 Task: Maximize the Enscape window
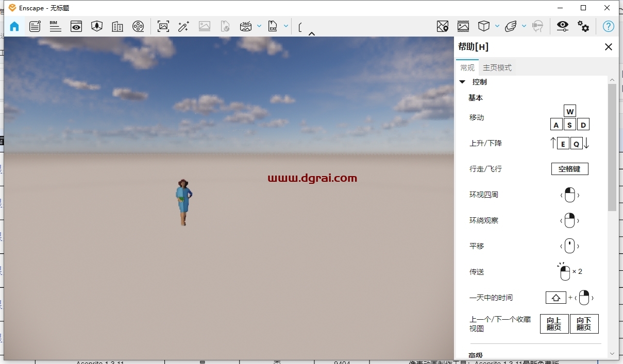[x=583, y=8]
